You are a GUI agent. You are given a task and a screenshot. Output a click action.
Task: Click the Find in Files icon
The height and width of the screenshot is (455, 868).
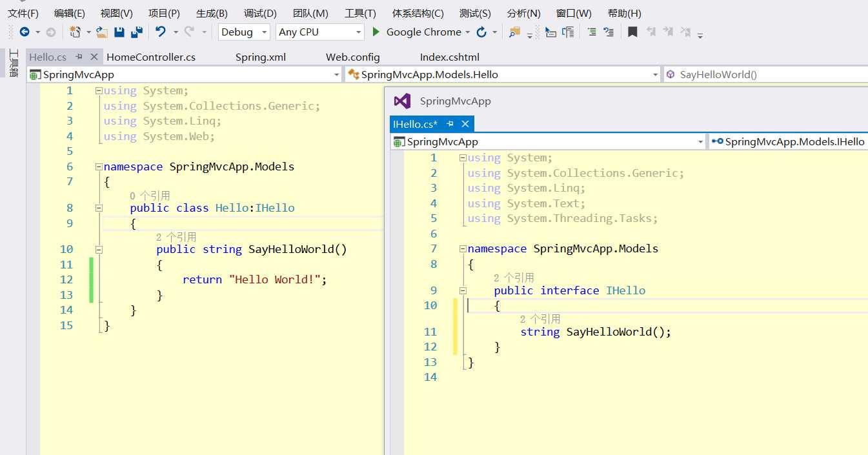(x=514, y=32)
